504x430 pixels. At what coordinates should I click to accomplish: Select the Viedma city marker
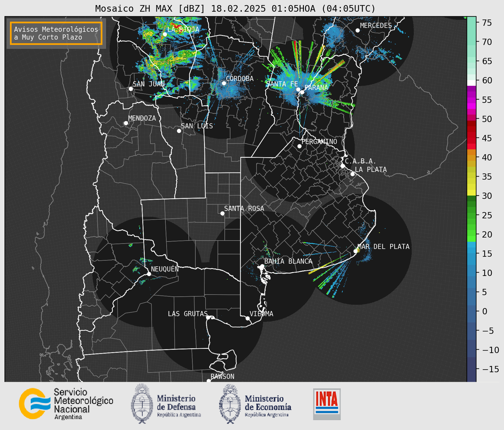point(248,318)
